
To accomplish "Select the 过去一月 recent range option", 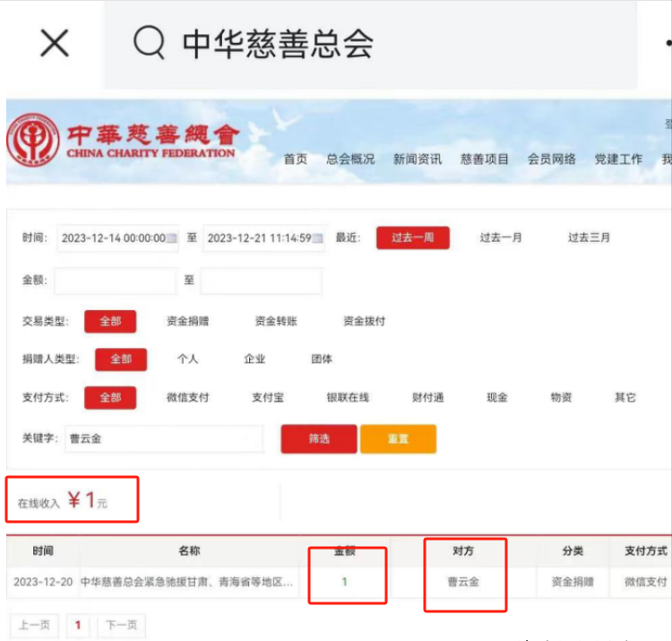I will [x=501, y=238].
